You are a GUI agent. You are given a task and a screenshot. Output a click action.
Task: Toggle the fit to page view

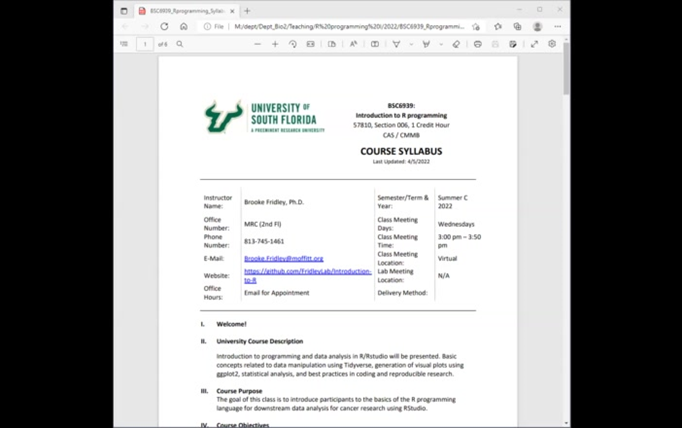(x=311, y=44)
